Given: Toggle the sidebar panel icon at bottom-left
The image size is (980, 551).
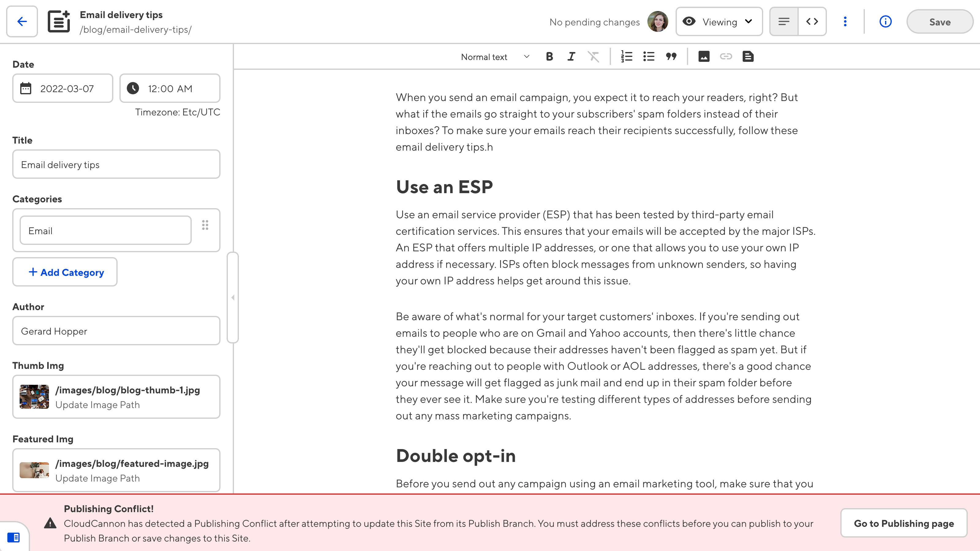Looking at the screenshot, I should 14,537.
